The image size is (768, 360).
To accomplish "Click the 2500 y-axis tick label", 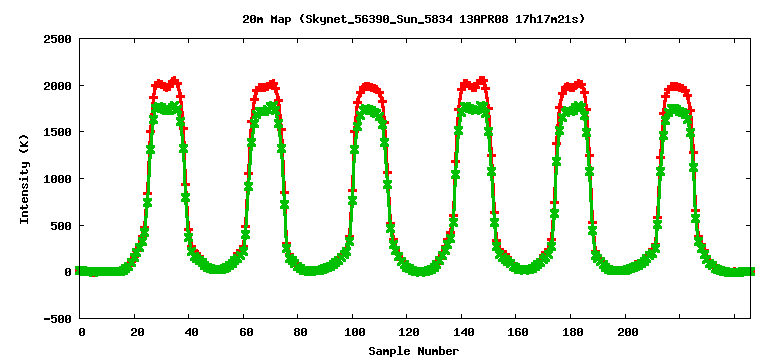I will point(58,39).
